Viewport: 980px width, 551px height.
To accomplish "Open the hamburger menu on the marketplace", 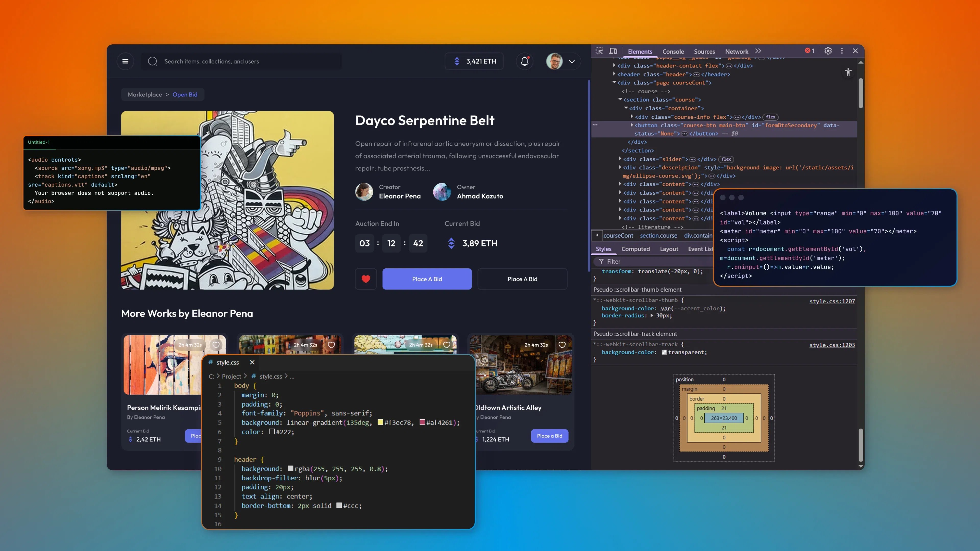I will [126, 61].
